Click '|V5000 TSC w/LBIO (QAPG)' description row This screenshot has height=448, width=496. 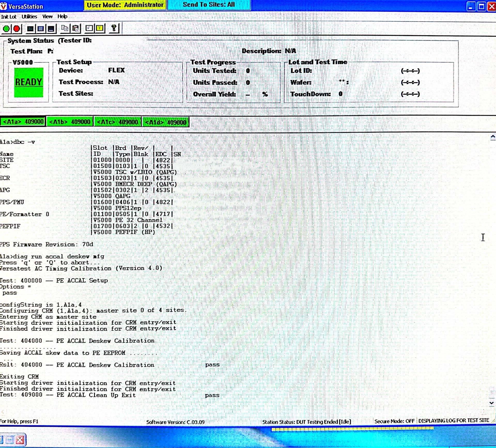point(134,172)
